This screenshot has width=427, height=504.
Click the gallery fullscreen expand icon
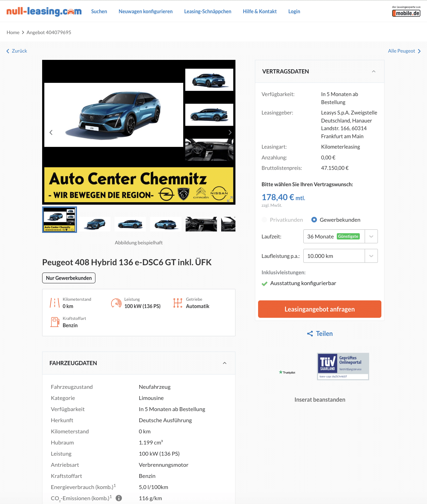click(230, 199)
